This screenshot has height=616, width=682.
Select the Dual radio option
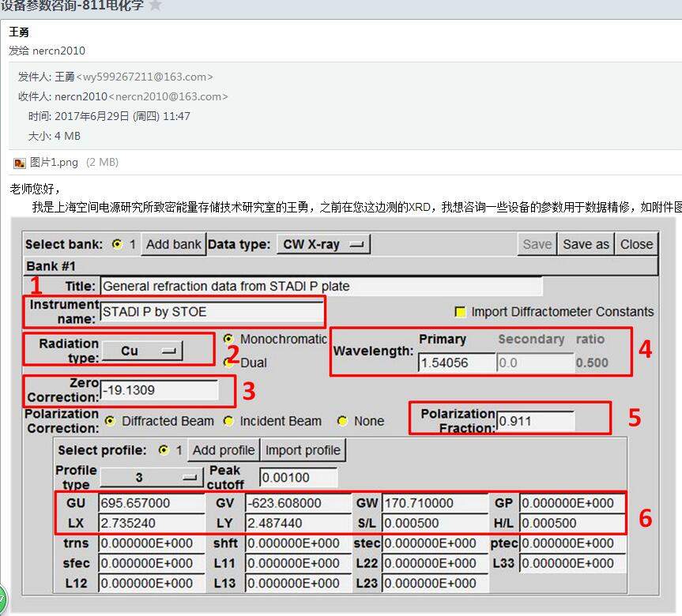228,362
